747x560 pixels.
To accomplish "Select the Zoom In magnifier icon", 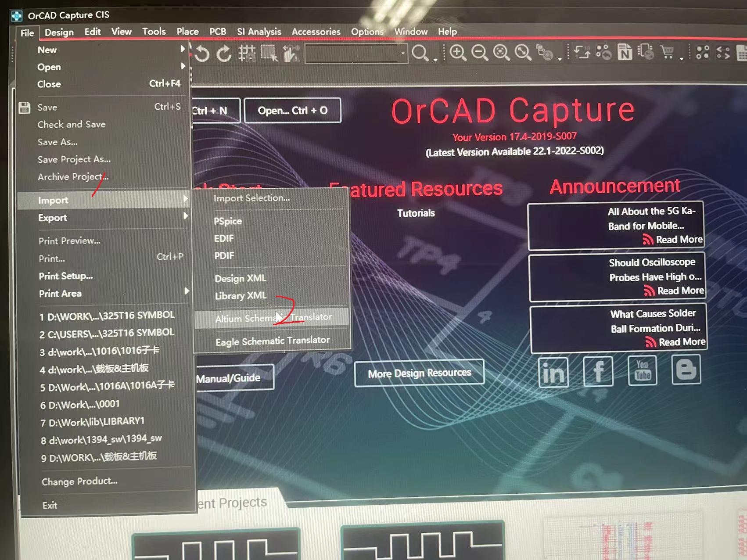I will tap(458, 53).
